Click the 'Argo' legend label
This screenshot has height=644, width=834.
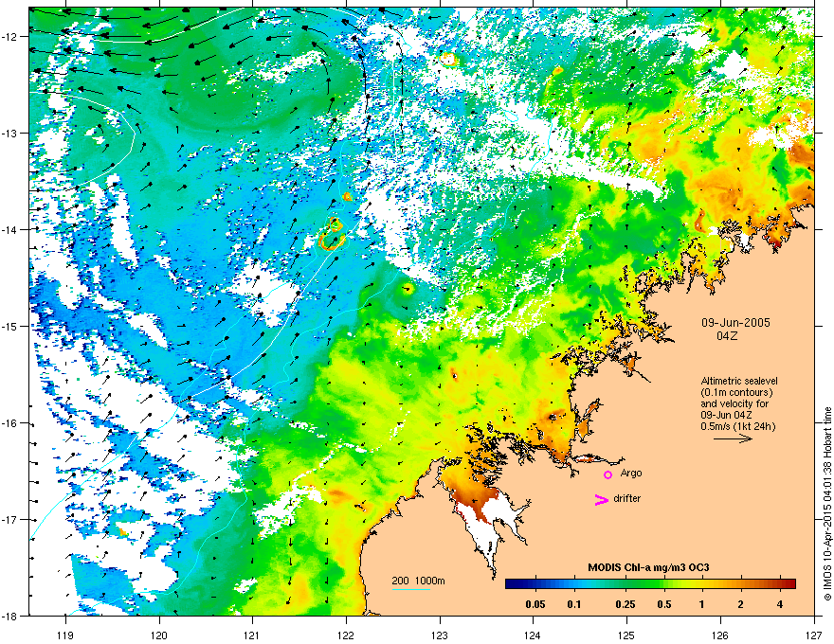click(x=631, y=473)
